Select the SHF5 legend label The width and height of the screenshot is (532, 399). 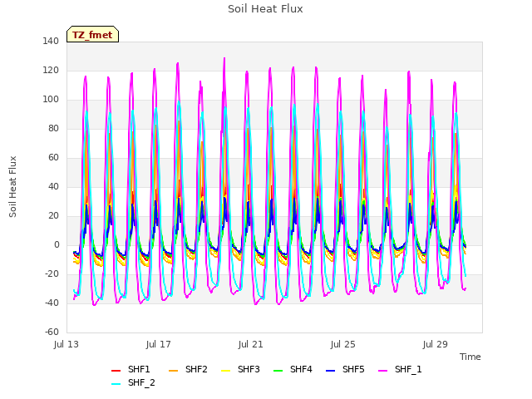[x=353, y=369]
